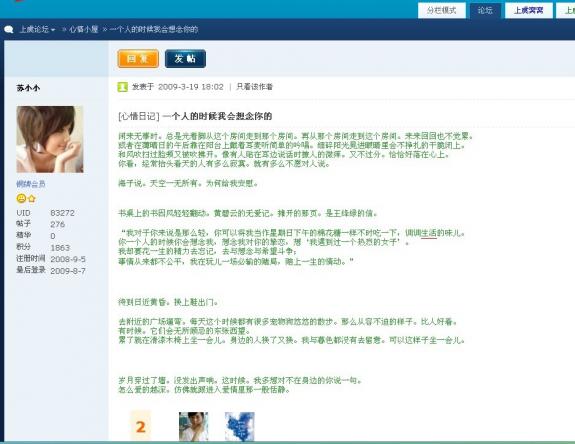Viewport: 575px width, 444px height.
Task: Open the 心情小屋 breadcrumb link
Action: tap(84, 29)
